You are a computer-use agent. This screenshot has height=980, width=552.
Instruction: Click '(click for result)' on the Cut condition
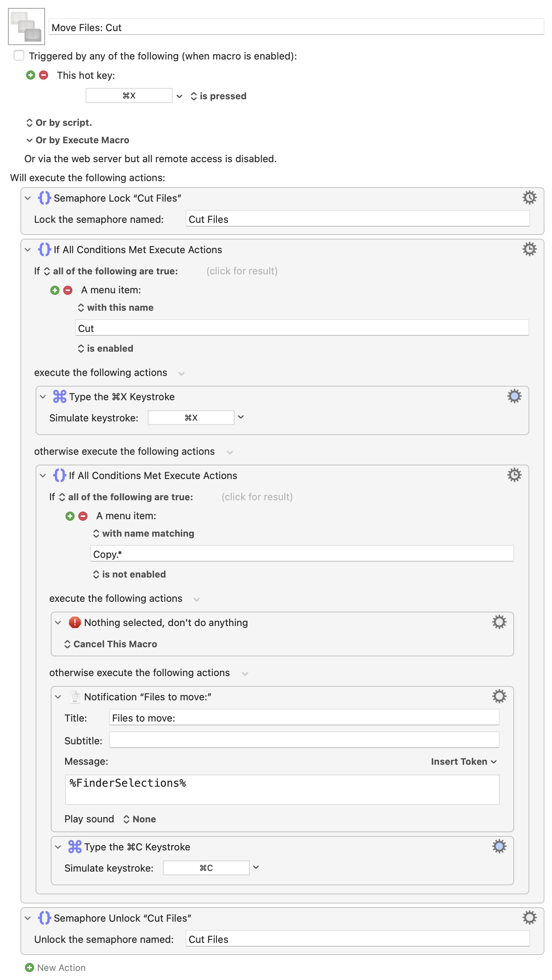point(242,271)
